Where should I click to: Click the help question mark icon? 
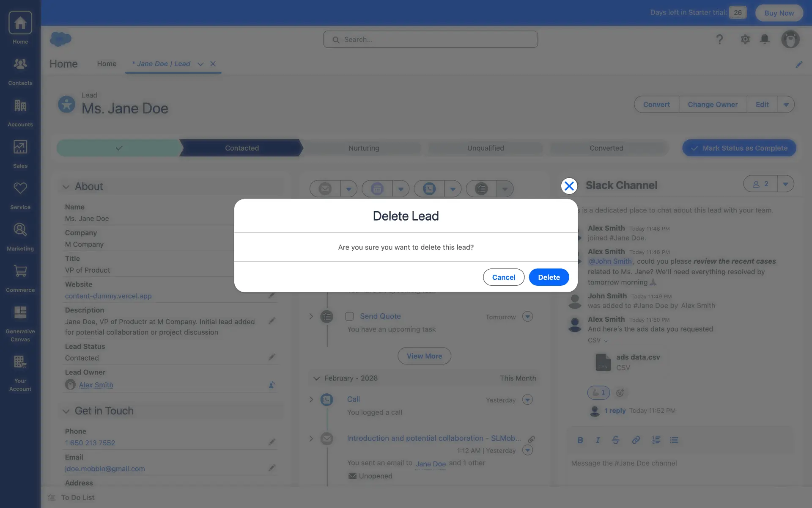(719, 39)
